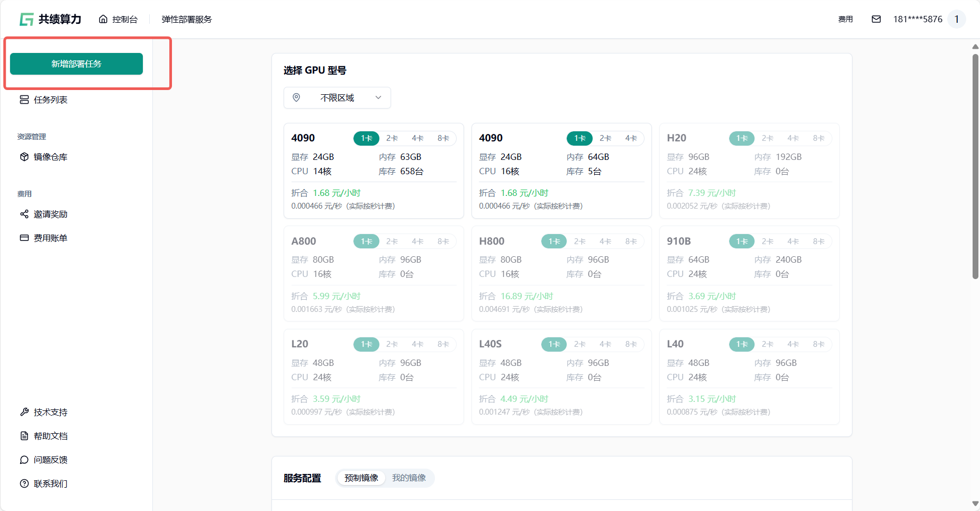This screenshot has width=980, height=511.
Task: Select 2卡 on the first 4090 card
Action: (392, 138)
